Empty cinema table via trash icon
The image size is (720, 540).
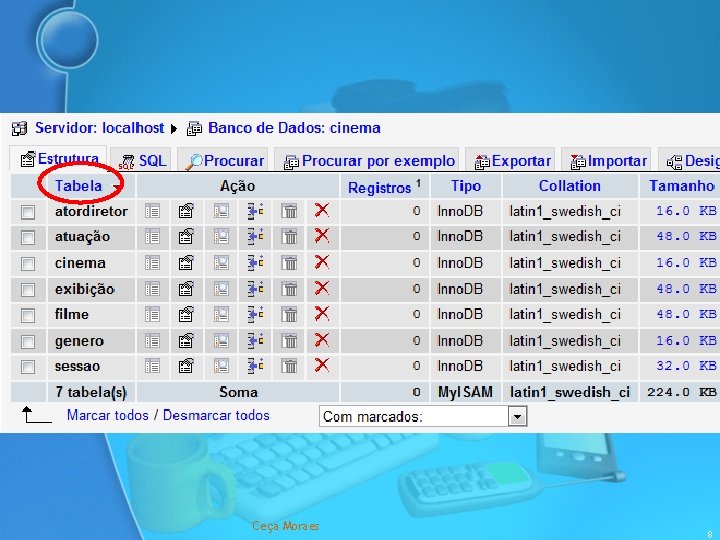click(289, 263)
